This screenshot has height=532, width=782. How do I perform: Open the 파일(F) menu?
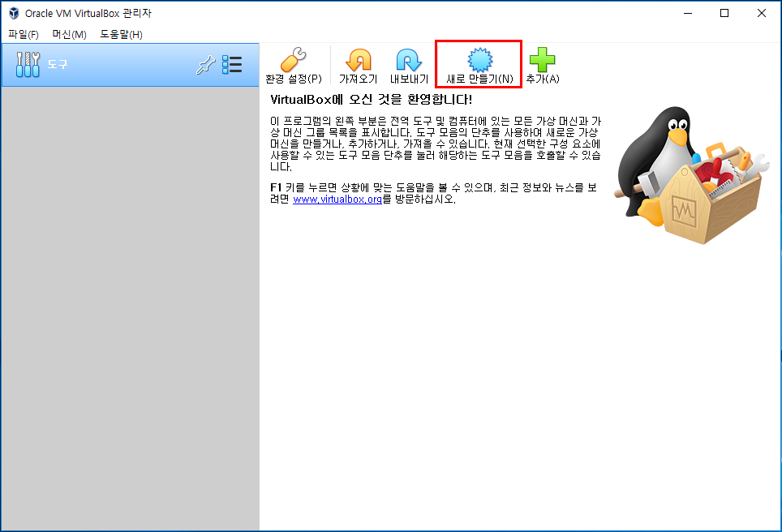tap(24, 34)
